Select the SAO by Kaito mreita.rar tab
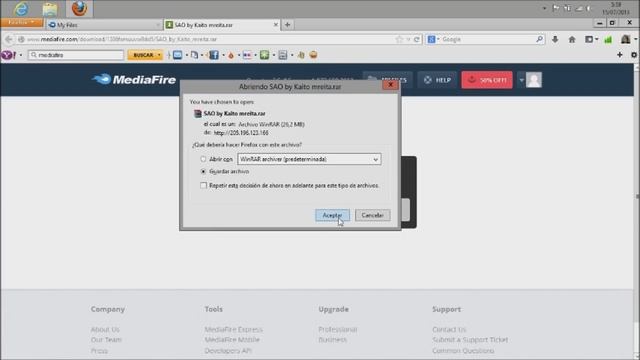Screen dimensions: 640x360 click(219, 25)
